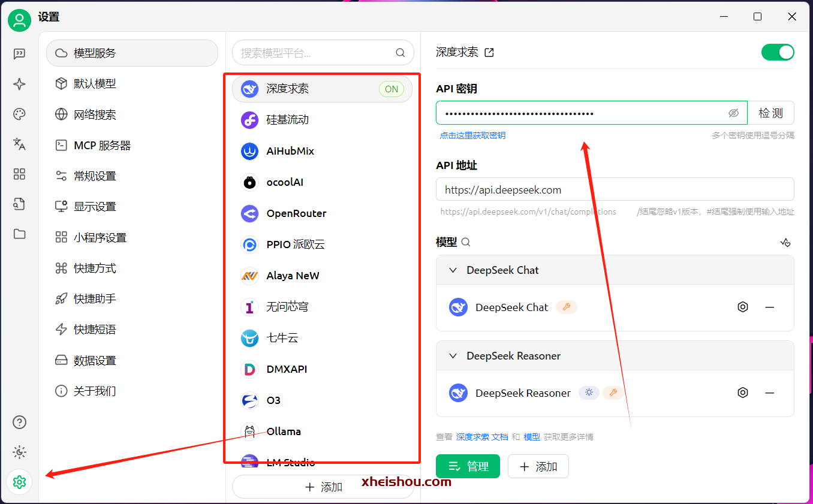Select AiHubMix provider
The width and height of the screenshot is (813, 504).
coord(322,151)
